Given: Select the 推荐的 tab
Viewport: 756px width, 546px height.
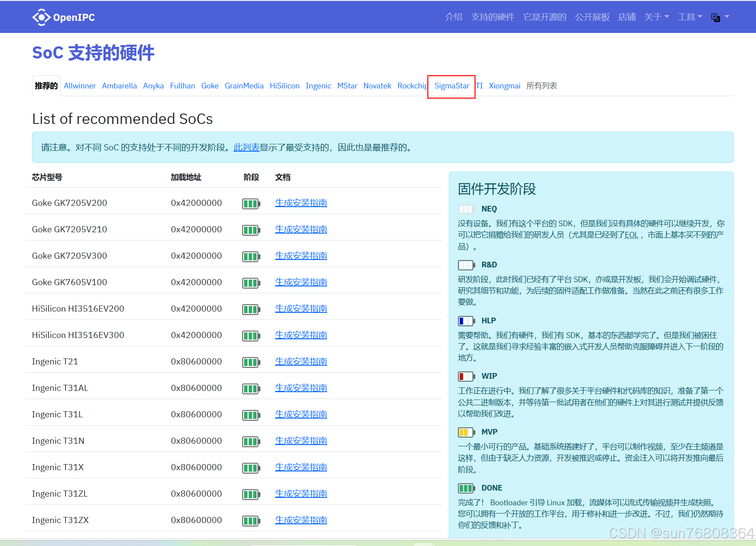Looking at the screenshot, I should pos(46,86).
